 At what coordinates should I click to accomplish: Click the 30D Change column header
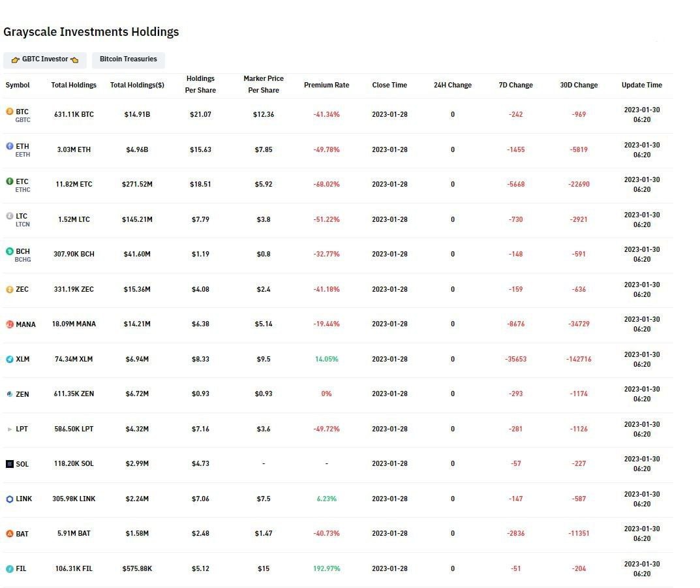point(579,85)
